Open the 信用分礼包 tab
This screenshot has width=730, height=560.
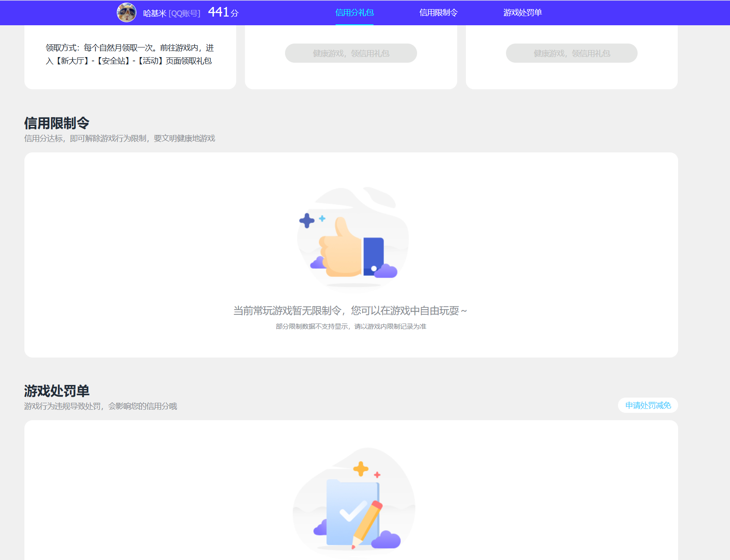354,13
